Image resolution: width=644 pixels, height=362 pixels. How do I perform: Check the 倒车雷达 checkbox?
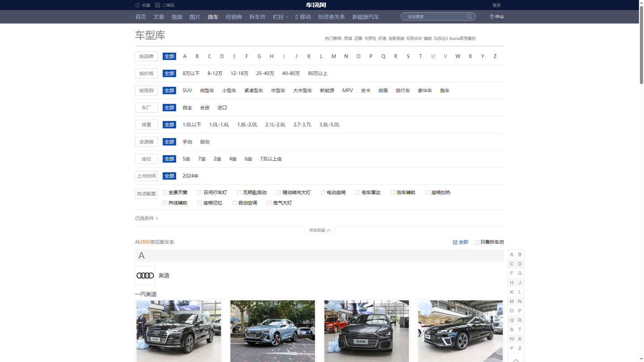coord(358,193)
